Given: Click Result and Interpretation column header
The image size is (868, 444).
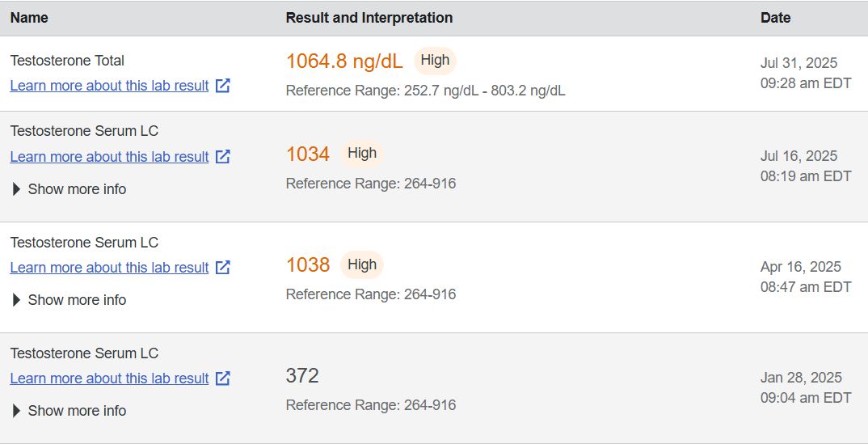Looking at the screenshot, I should [x=369, y=18].
